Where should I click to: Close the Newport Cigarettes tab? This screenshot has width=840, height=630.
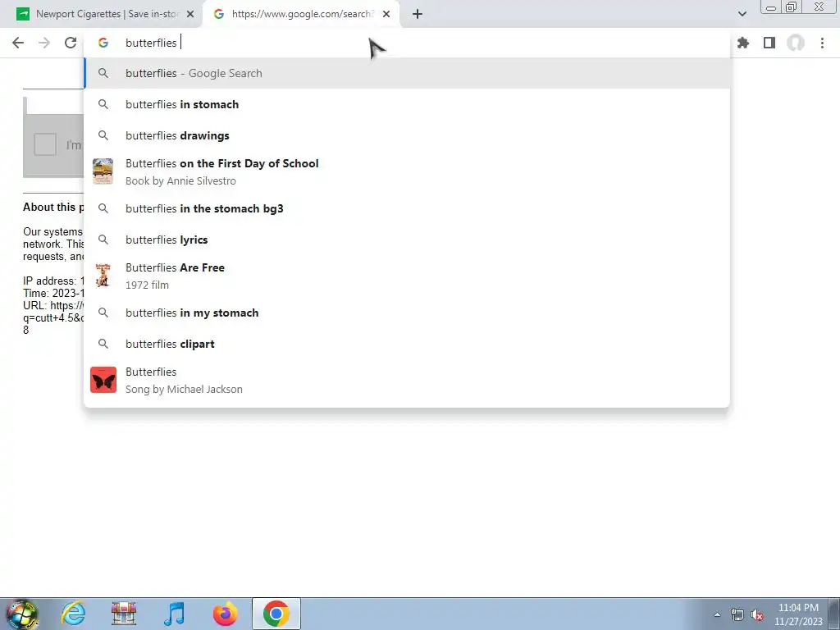click(190, 15)
